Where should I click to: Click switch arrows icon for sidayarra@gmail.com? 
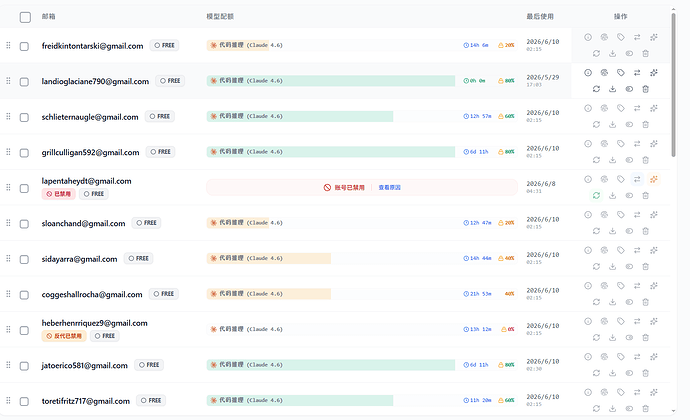pyautogui.click(x=637, y=251)
